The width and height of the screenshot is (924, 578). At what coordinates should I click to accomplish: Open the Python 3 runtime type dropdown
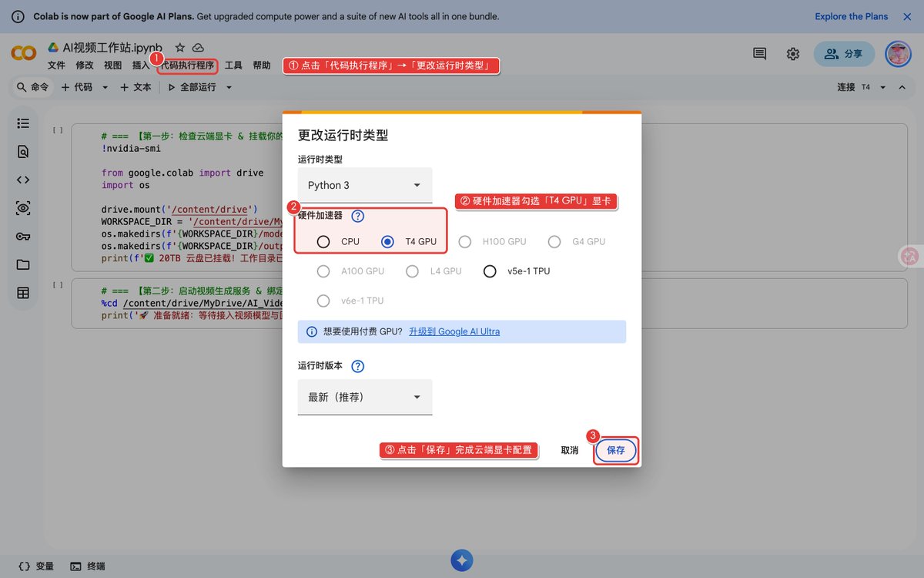pos(365,185)
